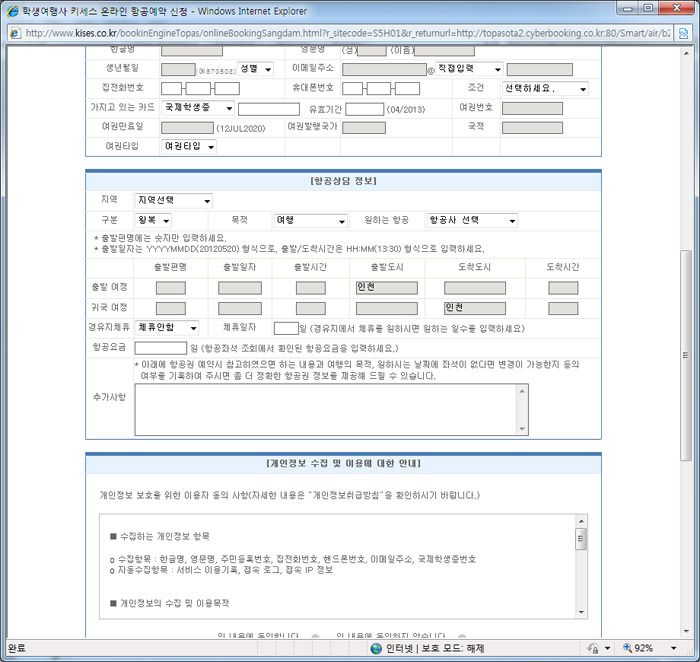Image resolution: width=700 pixels, height=662 pixels.
Task: Click the magnifier zoom 92% icon
Action: [627, 648]
